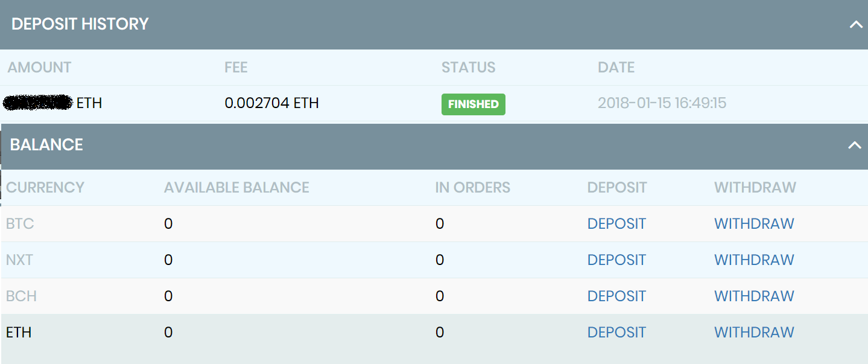The image size is (868, 364).
Task: Open the ETH deposit link
Action: (616, 333)
